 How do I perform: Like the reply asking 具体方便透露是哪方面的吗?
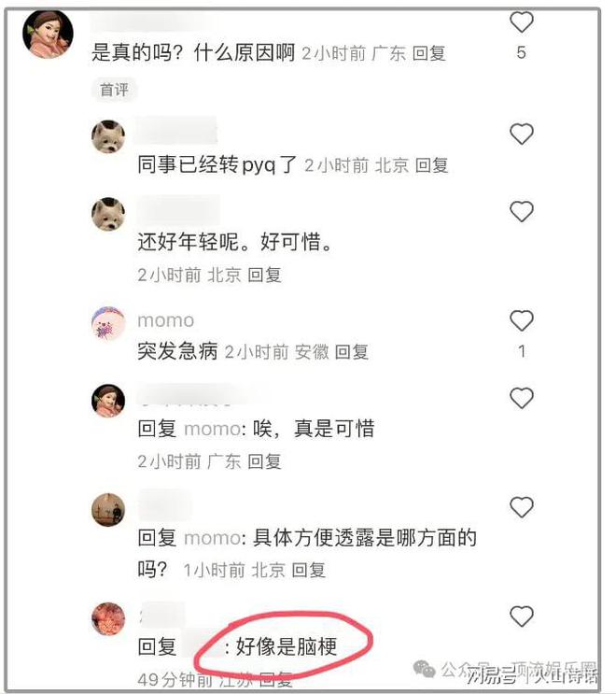[x=522, y=507]
